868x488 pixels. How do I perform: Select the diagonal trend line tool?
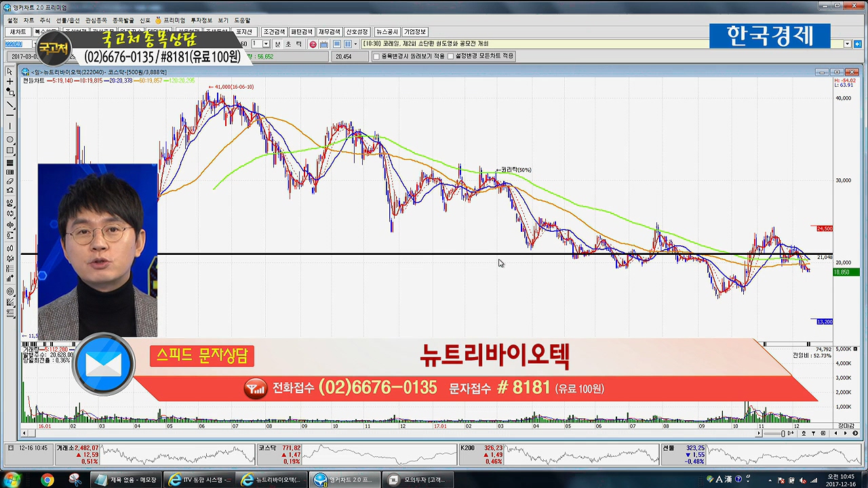pyautogui.click(x=9, y=105)
